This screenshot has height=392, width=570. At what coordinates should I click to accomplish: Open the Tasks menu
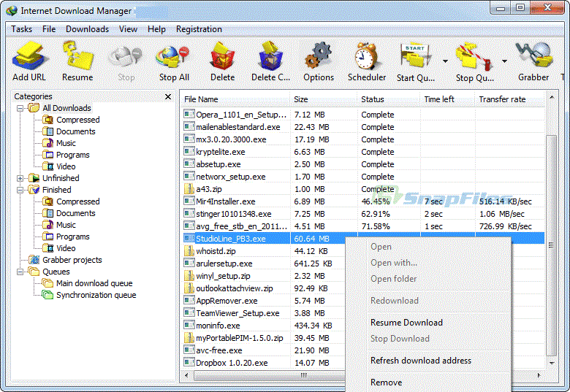click(21, 29)
